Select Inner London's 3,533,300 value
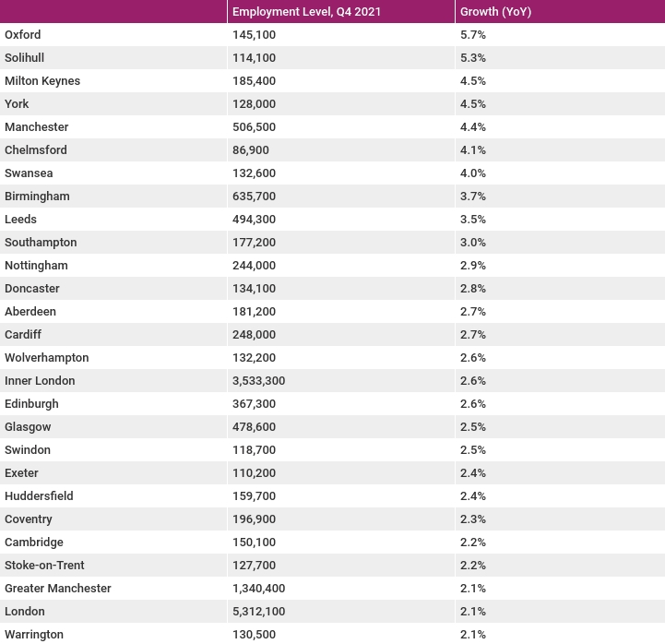The height and width of the screenshot is (644, 665). 258,380
